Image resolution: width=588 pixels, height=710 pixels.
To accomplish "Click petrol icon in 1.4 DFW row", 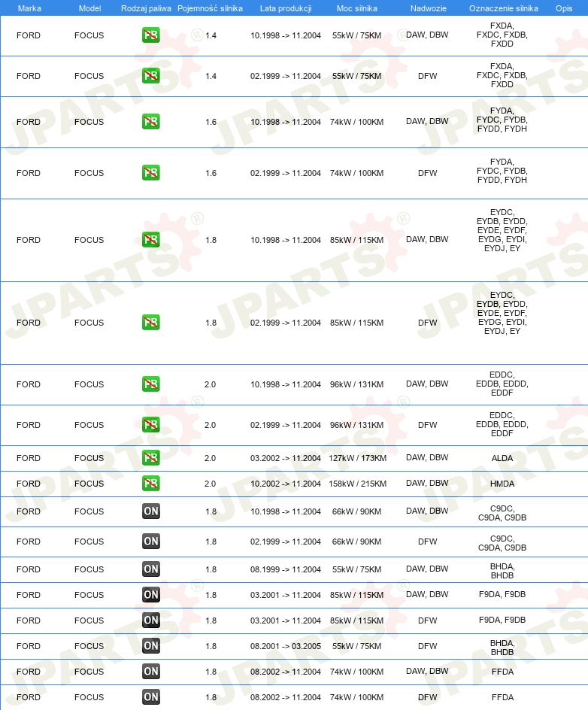I will coord(150,76).
